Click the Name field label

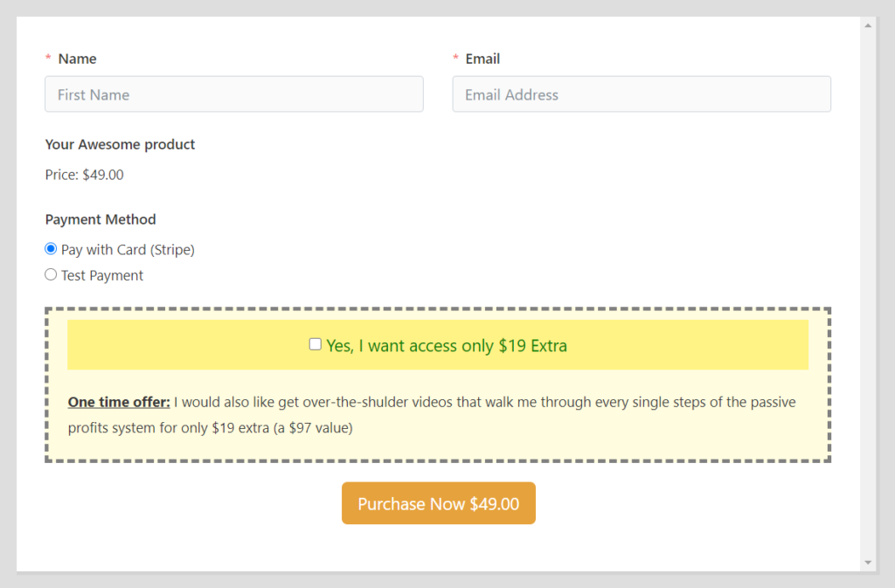point(76,59)
